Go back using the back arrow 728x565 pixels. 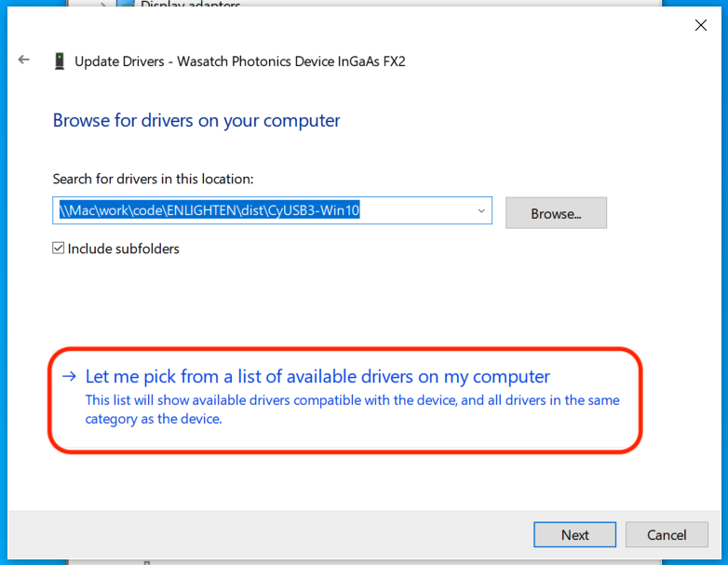[x=24, y=61]
